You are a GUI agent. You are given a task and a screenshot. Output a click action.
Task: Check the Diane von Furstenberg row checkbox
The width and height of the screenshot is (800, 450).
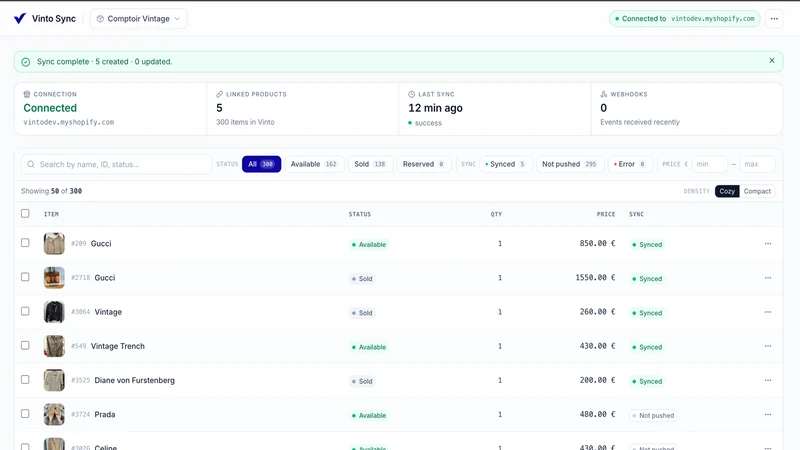click(x=25, y=380)
